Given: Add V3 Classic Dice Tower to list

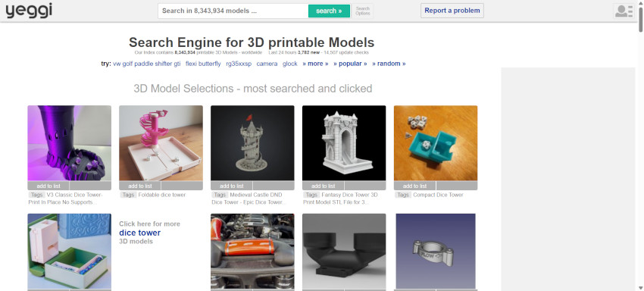Looking at the screenshot, I should coord(48,186).
